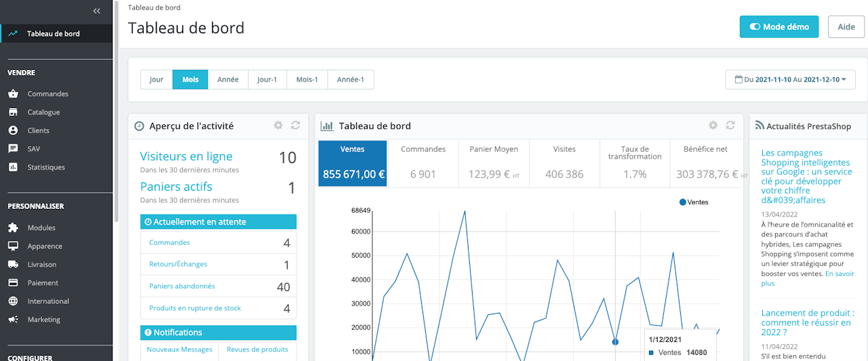Click the Modules puzzle icon in sidebar
Image resolution: width=868 pixels, height=361 pixels.
(13, 228)
